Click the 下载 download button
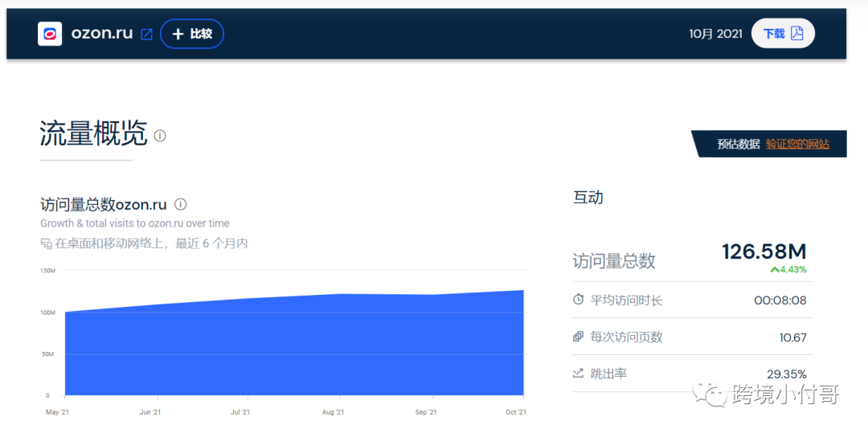The height and width of the screenshot is (433, 868). point(783,34)
